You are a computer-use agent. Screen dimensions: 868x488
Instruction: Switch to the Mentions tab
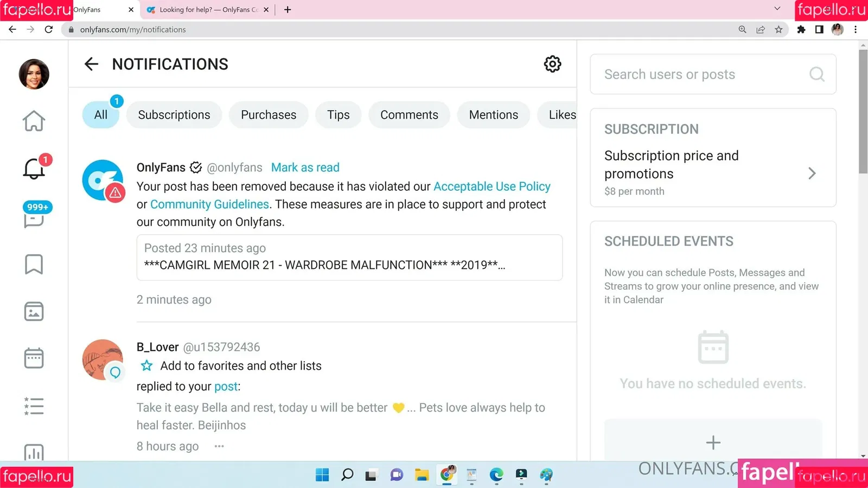tap(494, 115)
